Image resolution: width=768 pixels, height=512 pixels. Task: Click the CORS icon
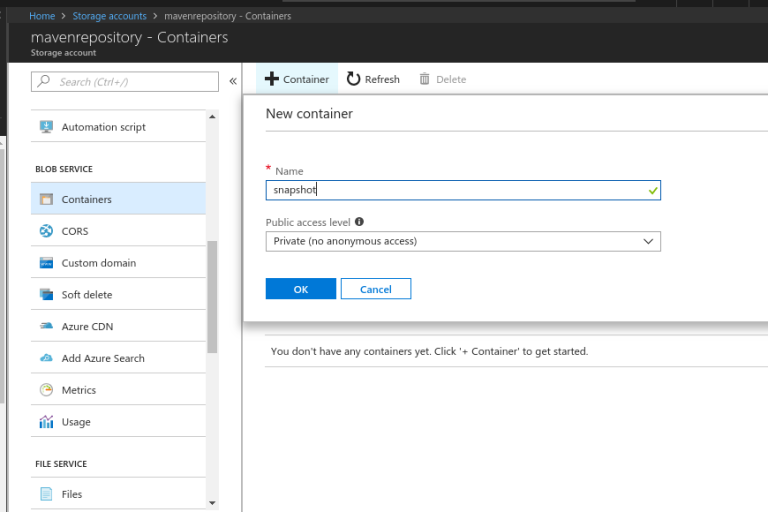point(47,231)
